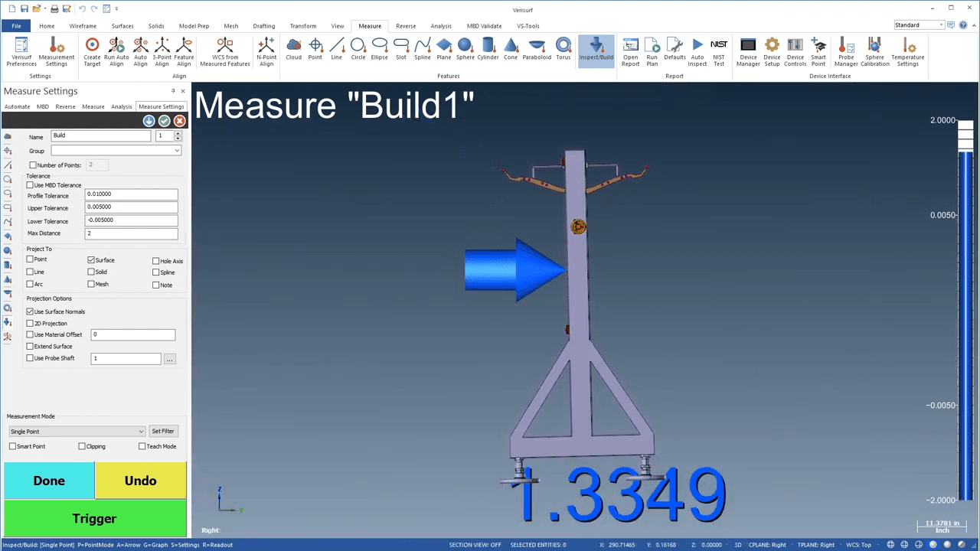Check Use Material Offset
This screenshot has height=551, width=980.
coord(30,335)
